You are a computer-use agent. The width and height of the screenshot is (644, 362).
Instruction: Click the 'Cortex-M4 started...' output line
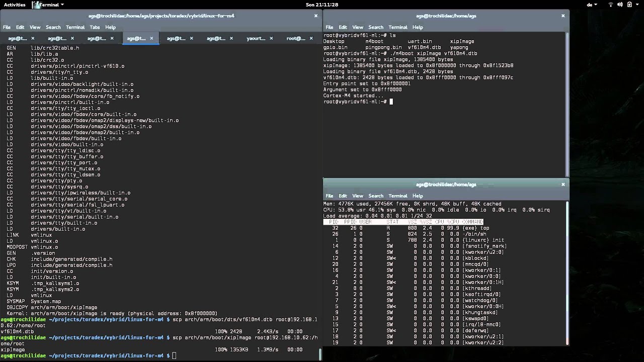[x=353, y=96]
